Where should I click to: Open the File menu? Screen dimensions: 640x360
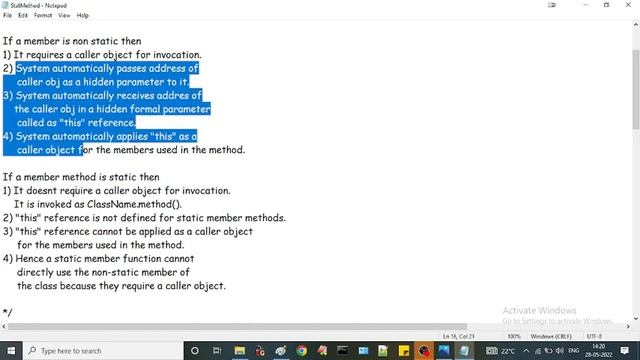tap(7, 16)
